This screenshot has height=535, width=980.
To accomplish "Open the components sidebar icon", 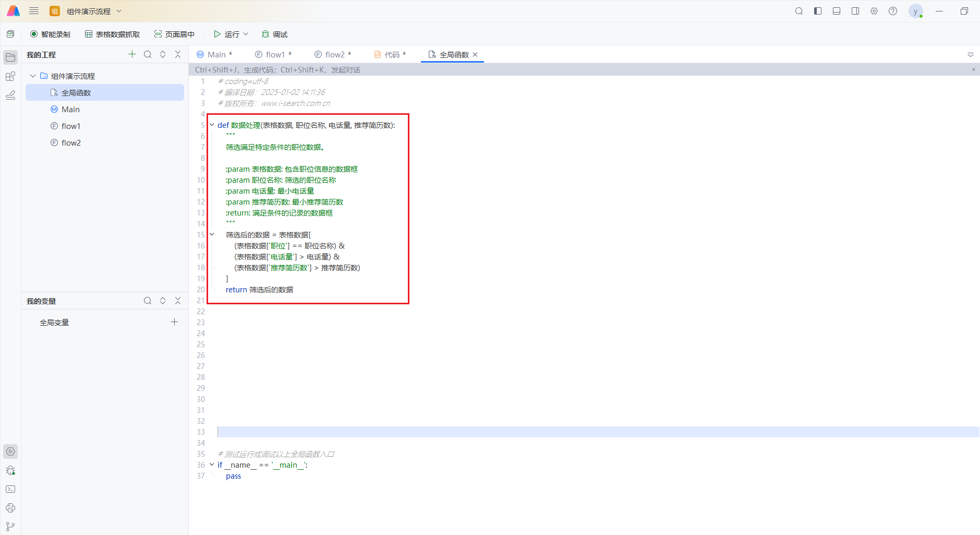I will click(x=10, y=76).
